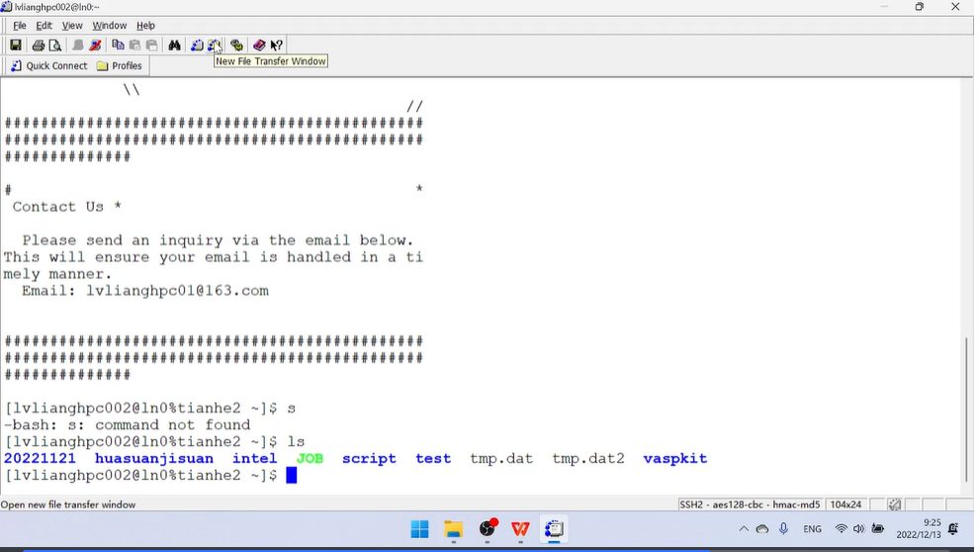The width and height of the screenshot is (980, 552).
Task: Click the Copy icon in the toolbar
Action: tap(118, 46)
